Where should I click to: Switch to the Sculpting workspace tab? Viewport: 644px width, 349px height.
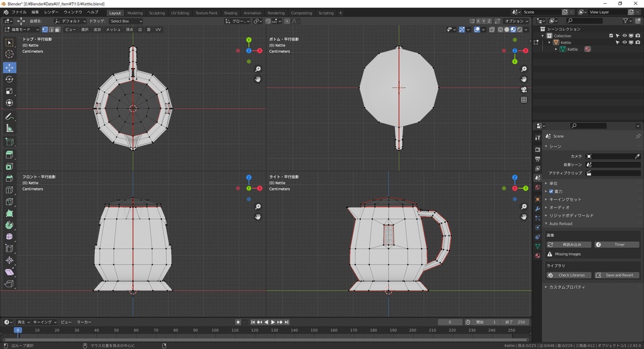point(157,13)
